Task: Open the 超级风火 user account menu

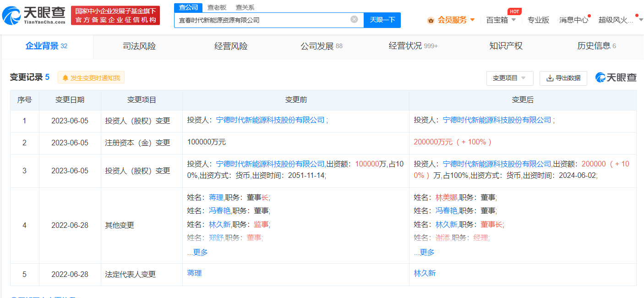Action: [620, 20]
